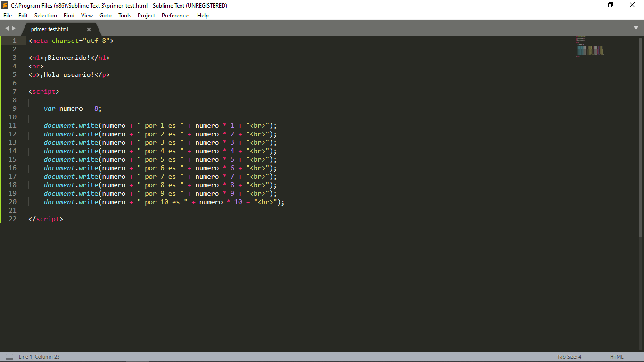
Task: Open the File menu
Action: [x=8, y=16]
